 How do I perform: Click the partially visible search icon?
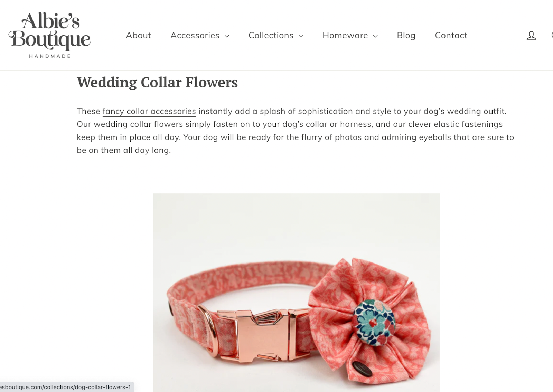tap(552, 35)
